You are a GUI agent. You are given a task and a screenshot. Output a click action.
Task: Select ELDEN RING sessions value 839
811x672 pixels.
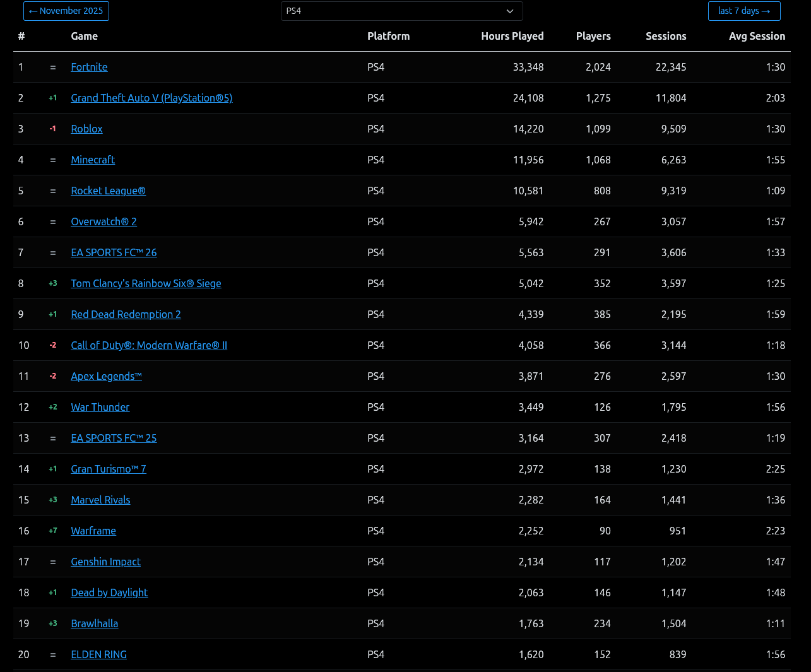(x=678, y=654)
